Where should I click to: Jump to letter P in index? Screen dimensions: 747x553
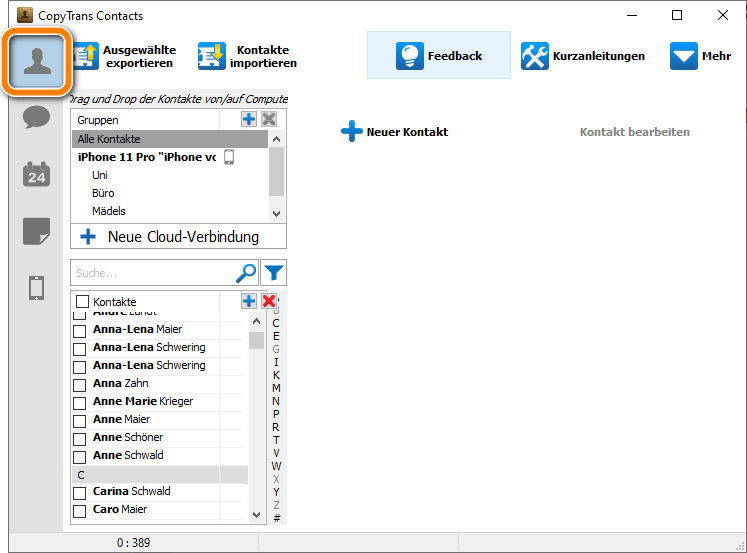[276, 414]
